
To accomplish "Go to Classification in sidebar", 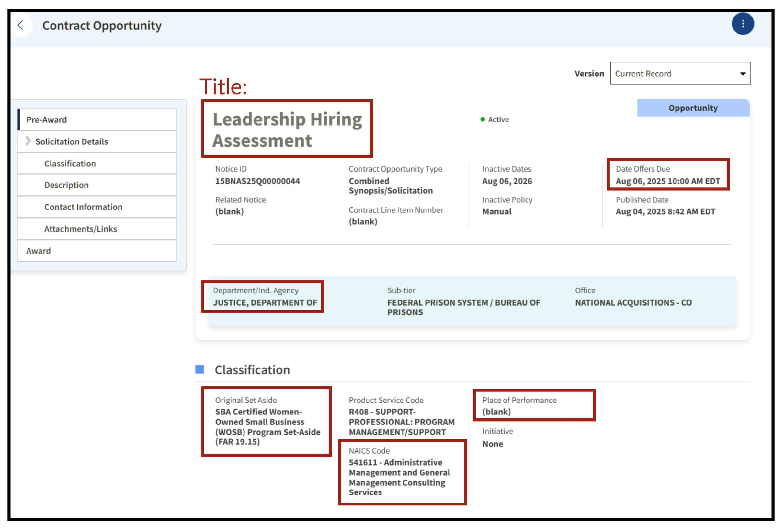I will [70, 164].
